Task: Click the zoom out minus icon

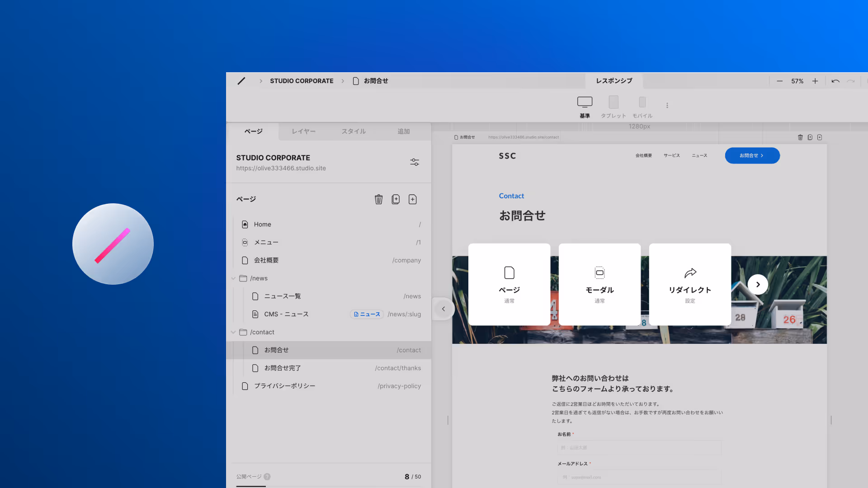Action: pos(779,81)
